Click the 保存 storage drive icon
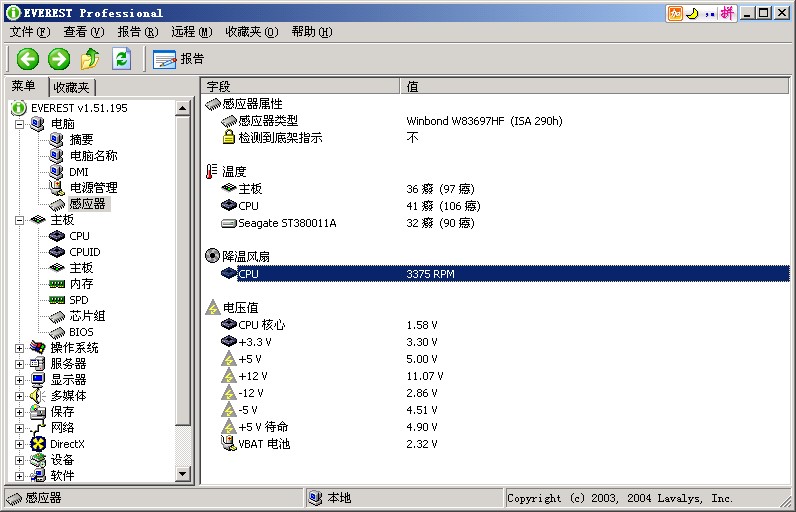This screenshot has width=796, height=512. coord(38,412)
